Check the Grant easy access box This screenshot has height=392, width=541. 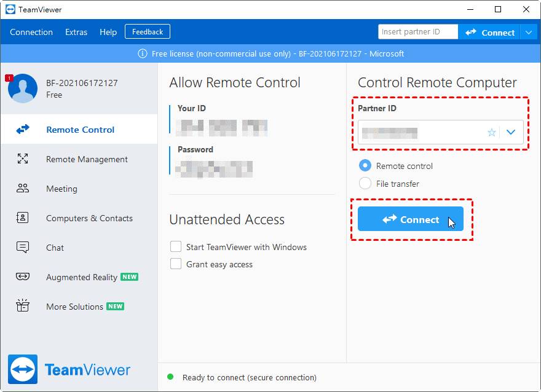pyautogui.click(x=176, y=264)
